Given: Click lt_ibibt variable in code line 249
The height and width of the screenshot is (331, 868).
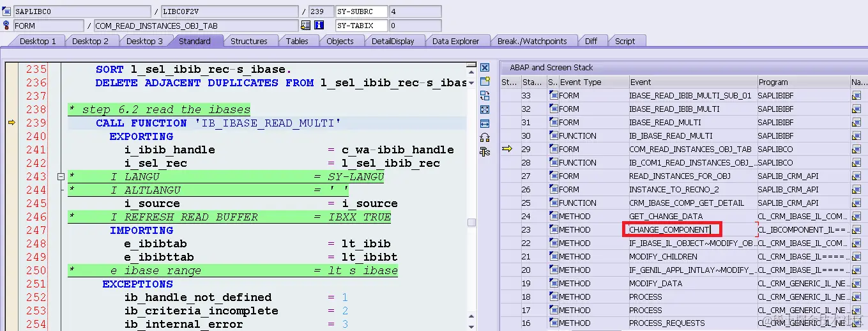Looking at the screenshot, I should click(369, 257).
